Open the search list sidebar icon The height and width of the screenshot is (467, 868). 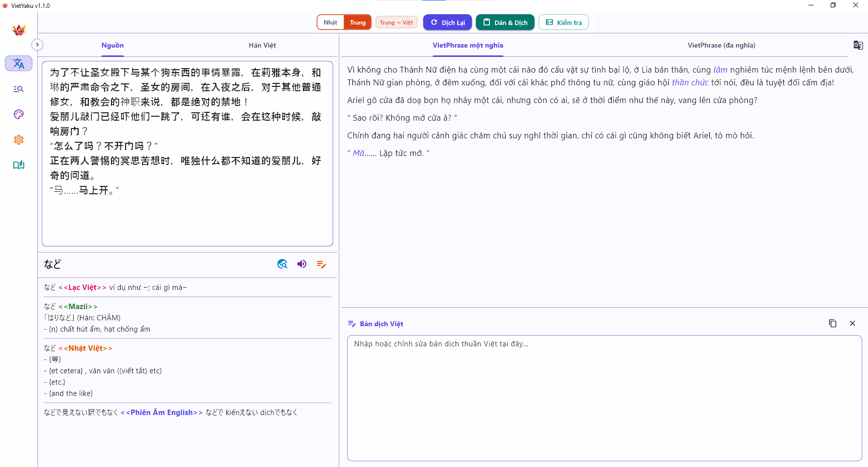point(19,89)
